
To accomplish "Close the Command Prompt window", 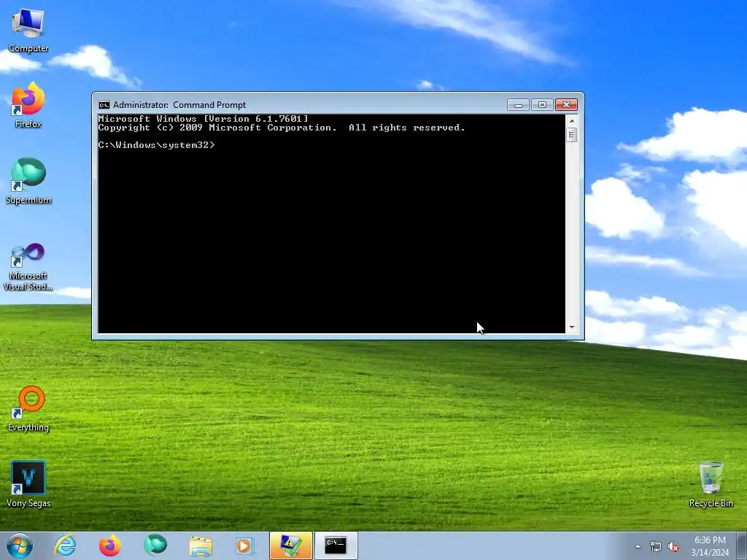I will tap(566, 105).
